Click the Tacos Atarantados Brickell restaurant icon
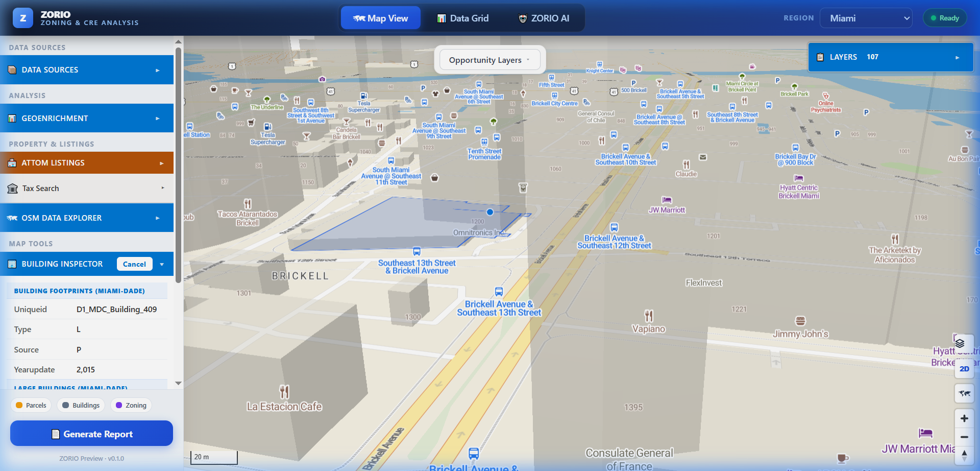980x471 pixels. click(x=248, y=204)
